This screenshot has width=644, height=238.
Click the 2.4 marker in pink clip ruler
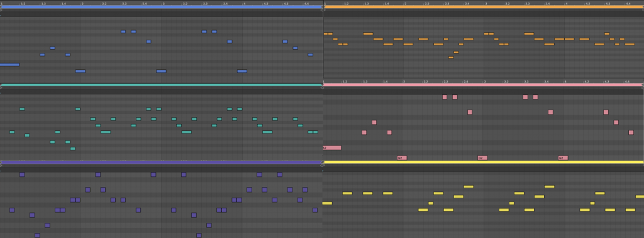(466, 82)
